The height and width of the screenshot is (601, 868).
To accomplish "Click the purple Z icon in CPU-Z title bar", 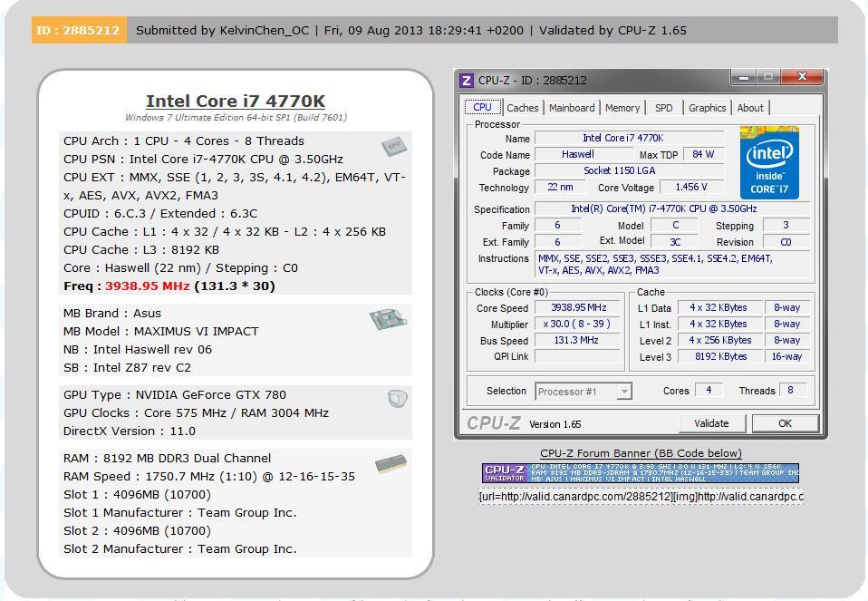I will click(x=466, y=81).
